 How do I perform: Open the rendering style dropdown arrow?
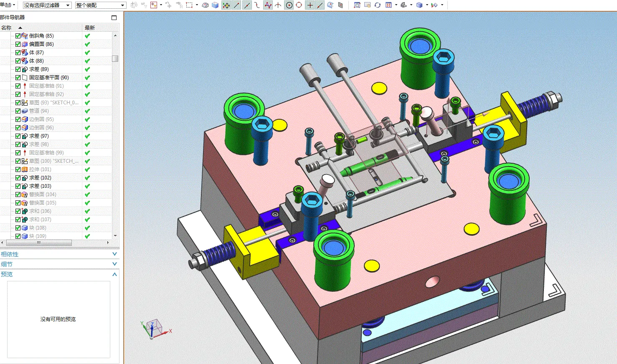(411, 5)
